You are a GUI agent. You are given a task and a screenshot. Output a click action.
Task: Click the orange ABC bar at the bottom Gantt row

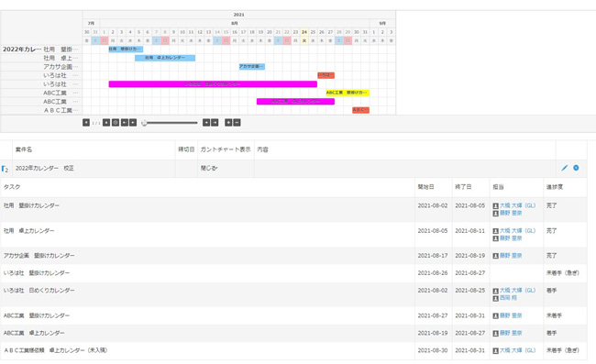tap(360, 110)
